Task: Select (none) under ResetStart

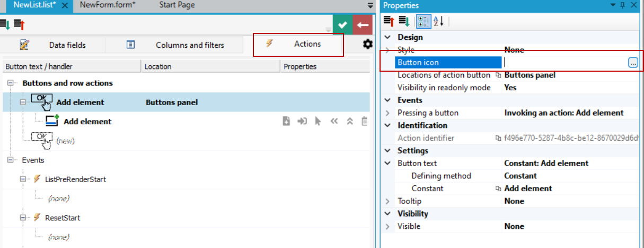Action: [x=58, y=237]
